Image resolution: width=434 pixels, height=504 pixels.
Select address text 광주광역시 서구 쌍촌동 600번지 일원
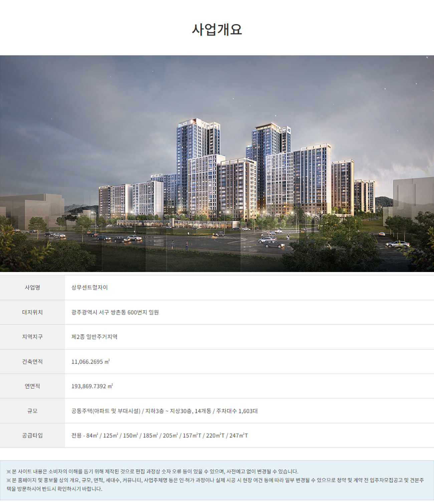click(115, 312)
